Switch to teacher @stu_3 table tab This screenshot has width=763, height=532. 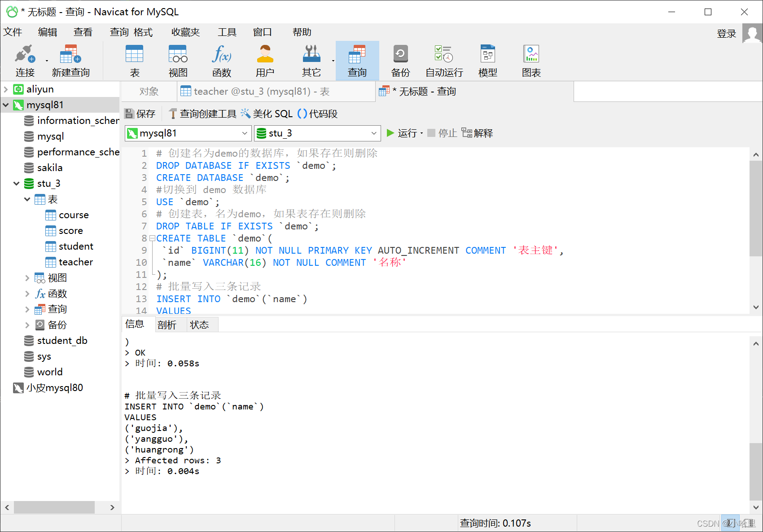pos(276,92)
